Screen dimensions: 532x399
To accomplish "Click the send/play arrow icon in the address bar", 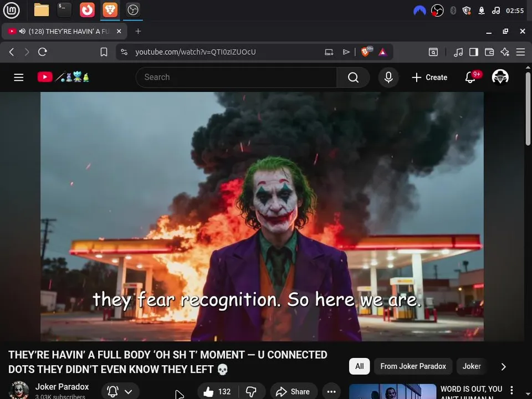I will coord(346,52).
